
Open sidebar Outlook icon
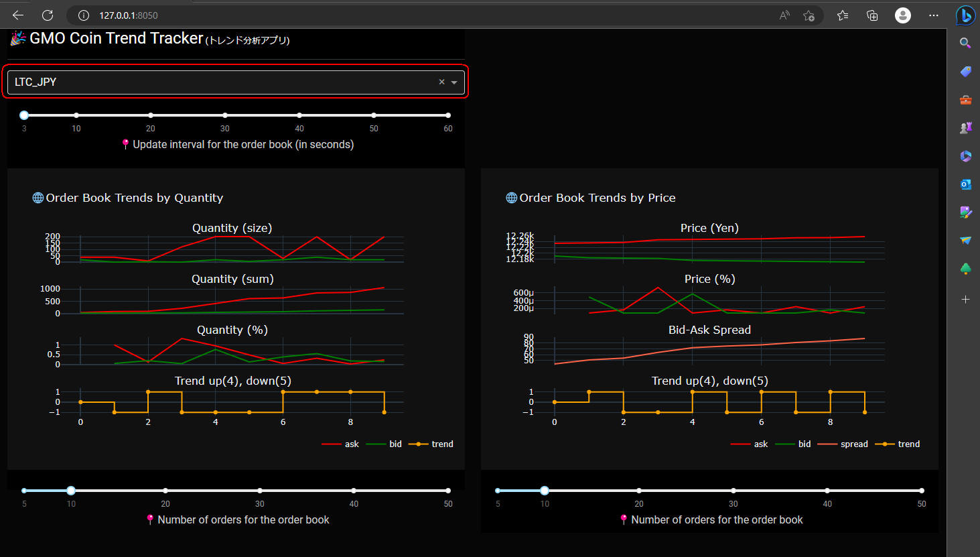coord(965,184)
